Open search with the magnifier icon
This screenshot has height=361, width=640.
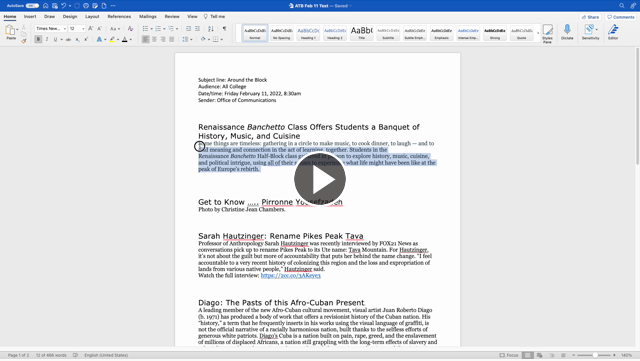[622, 6]
